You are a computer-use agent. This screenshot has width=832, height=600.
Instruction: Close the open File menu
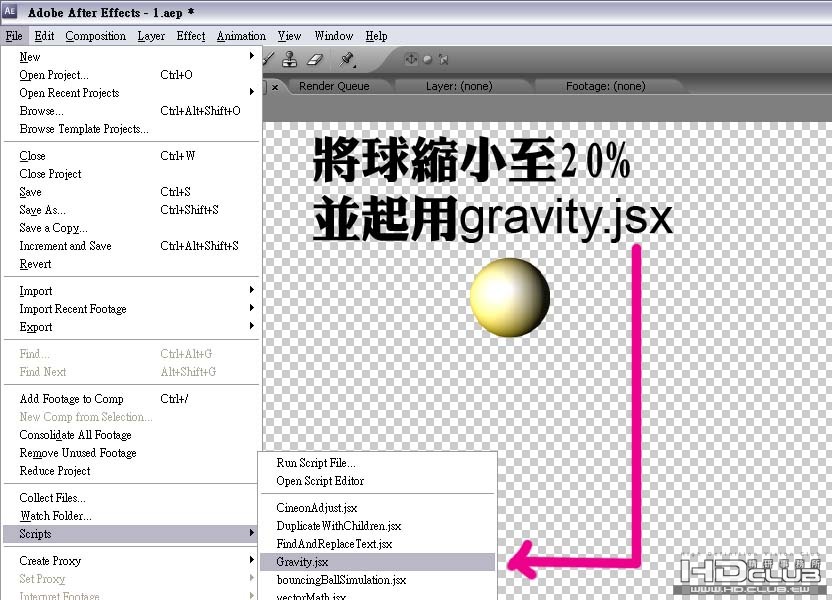point(14,36)
